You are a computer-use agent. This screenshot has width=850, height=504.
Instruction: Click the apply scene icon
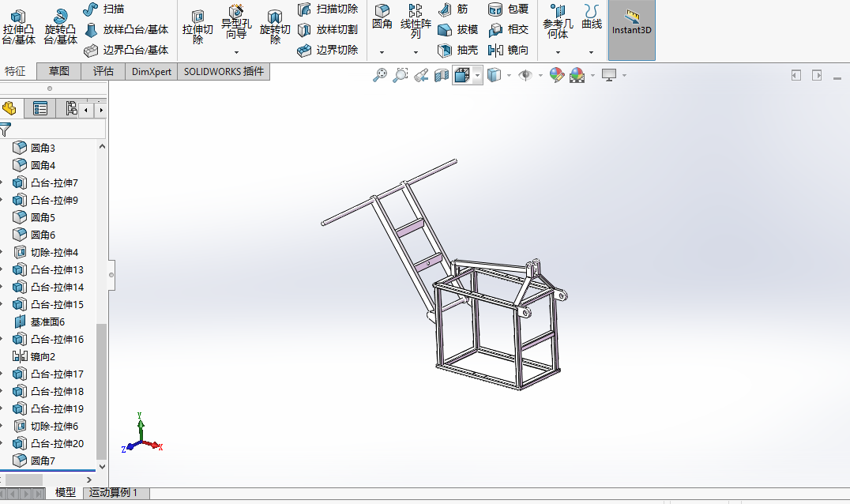577,75
